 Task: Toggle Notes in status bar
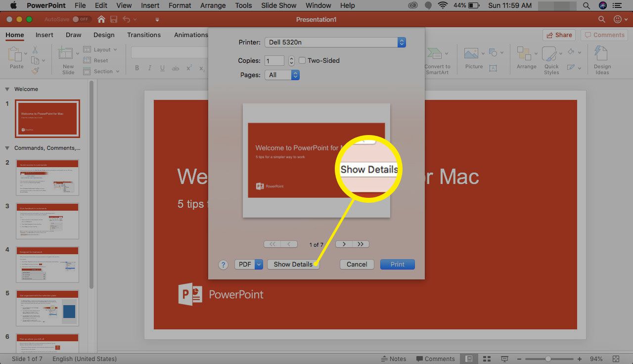pyautogui.click(x=393, y=359)
